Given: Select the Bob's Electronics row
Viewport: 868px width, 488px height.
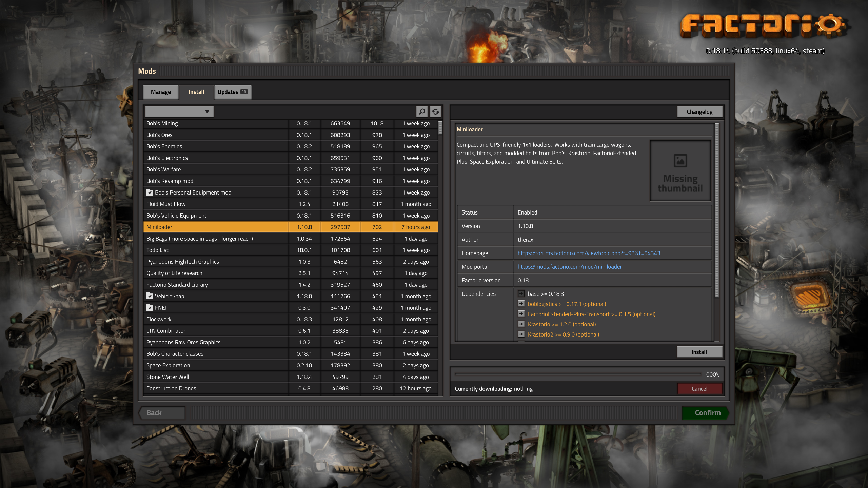Looking at the screenshot, I should 291,158.
